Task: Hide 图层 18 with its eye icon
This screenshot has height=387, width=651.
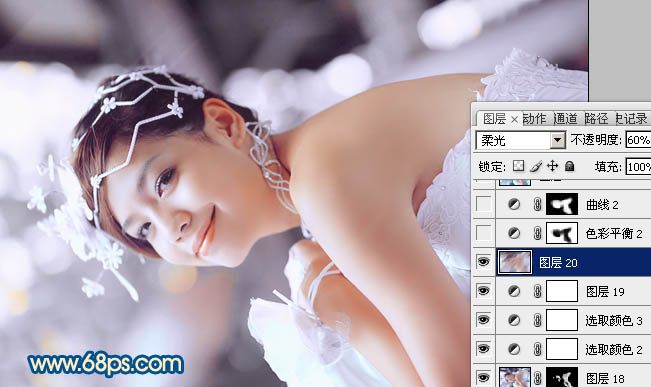Action: (483, 378)
